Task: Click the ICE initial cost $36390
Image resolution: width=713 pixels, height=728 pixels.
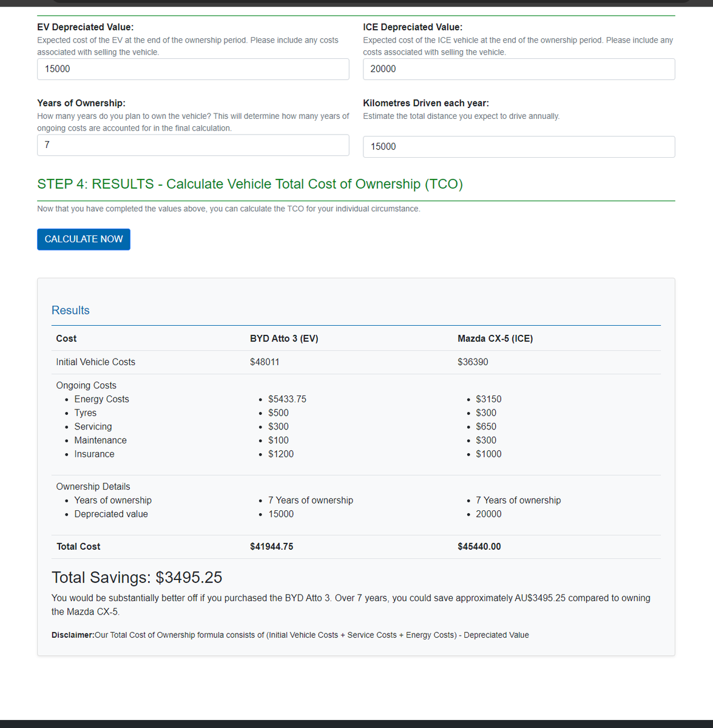Action: pyautogui.click(x=473, y=362)
